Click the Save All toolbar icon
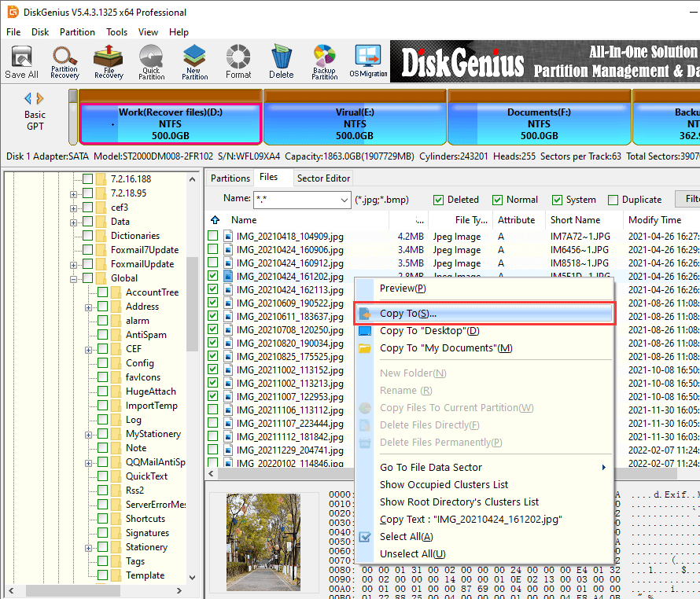 (21, 62)
